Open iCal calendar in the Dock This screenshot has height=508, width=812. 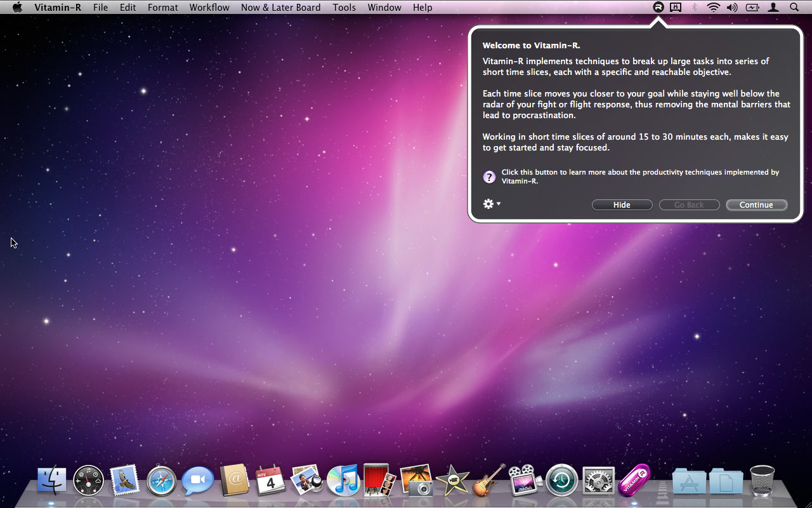[271, 481]
